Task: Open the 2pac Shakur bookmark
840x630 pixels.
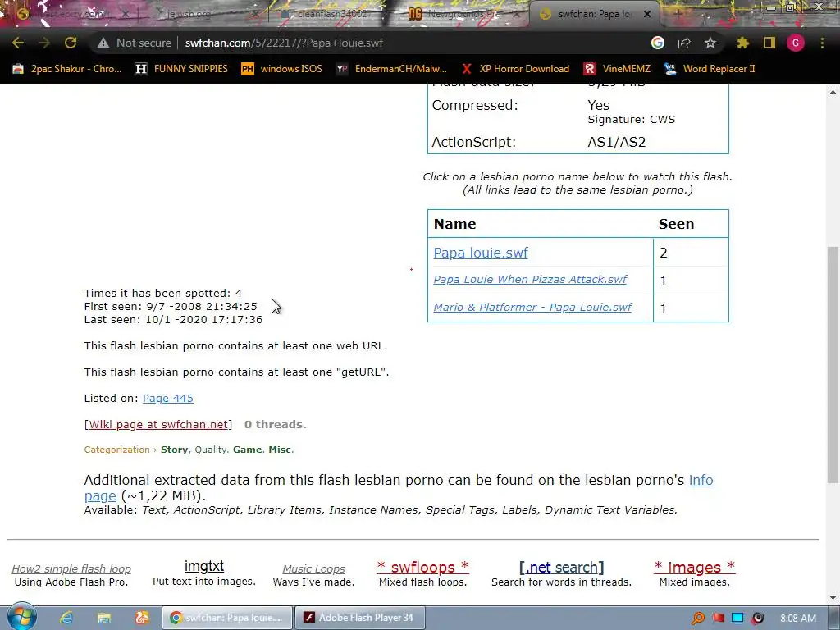Action: pyautogui.click(x=67, y=69)
